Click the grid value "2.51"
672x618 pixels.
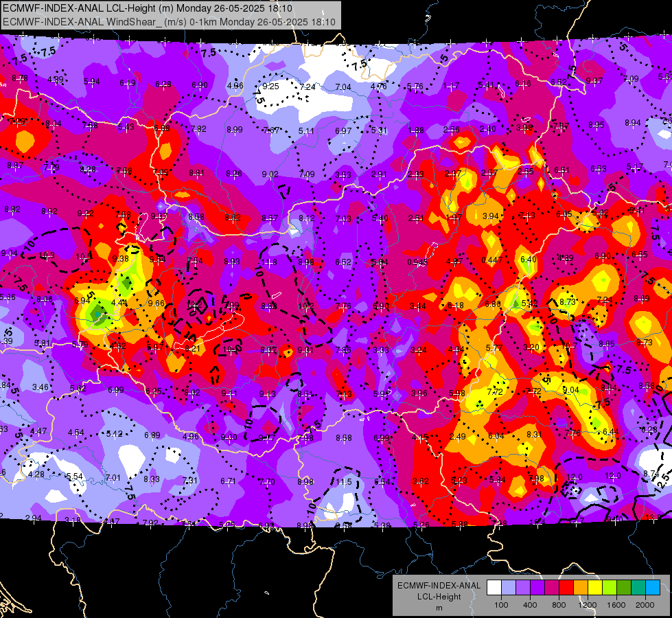[416, 218]
